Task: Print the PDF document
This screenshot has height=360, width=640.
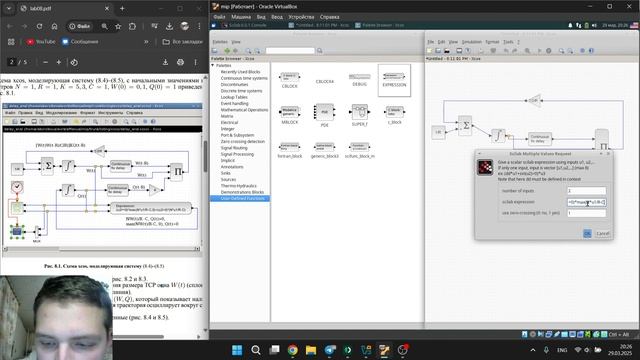Action: 180,62
